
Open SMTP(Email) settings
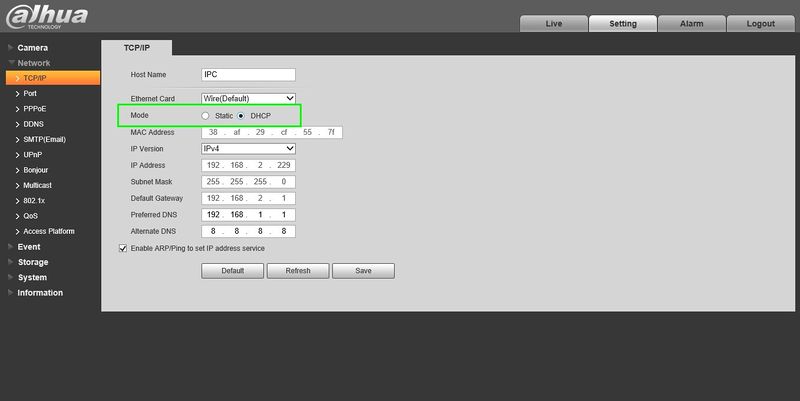(x=44, y=139)
